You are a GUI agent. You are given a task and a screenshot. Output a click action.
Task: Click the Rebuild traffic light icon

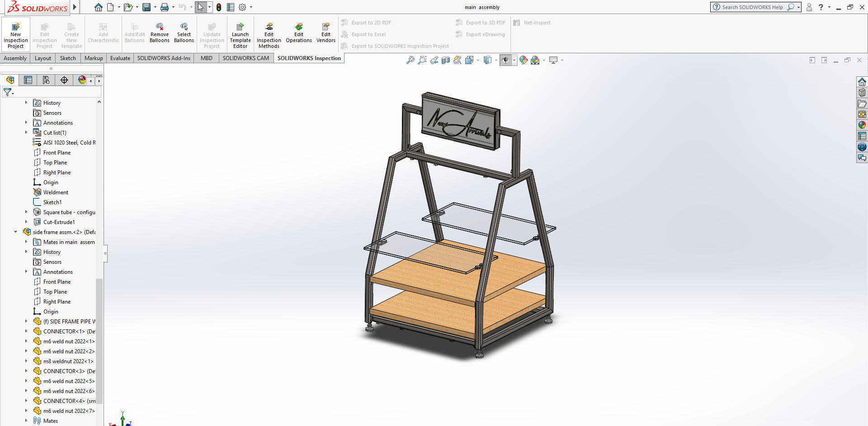click(x=219, y=7)
